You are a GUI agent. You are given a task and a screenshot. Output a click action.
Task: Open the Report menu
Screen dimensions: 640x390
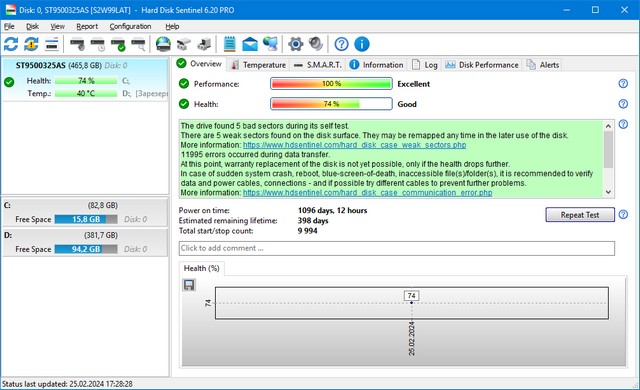click(x=87, y=27)
